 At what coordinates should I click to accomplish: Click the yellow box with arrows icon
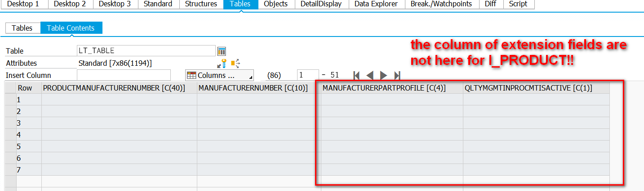pyautogui.click(x=235, y=64)
